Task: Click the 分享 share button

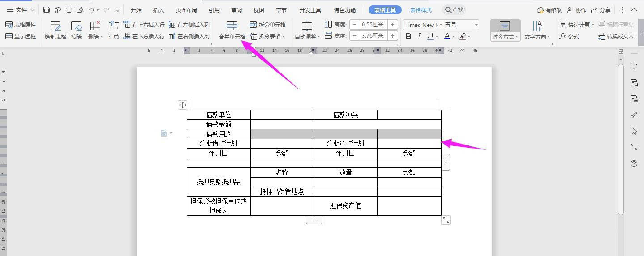Action: click(601, 10)
